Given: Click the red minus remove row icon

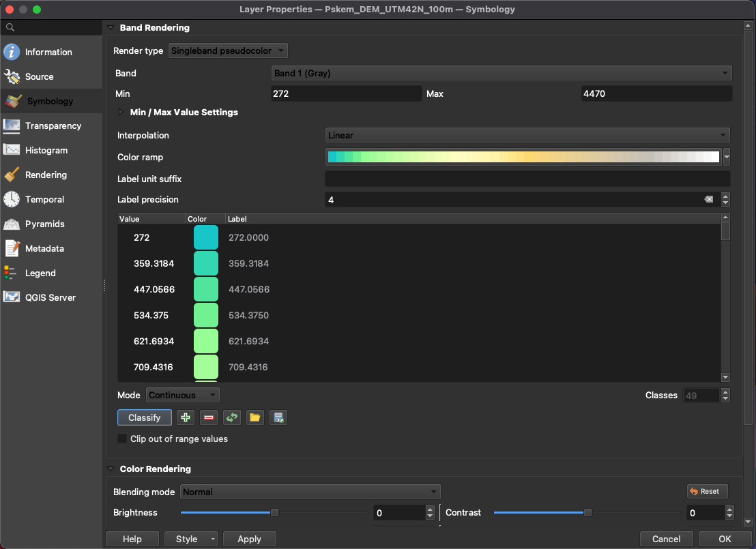Looking at the screenshot, I should pyautogui.click(x=209, y=417).
